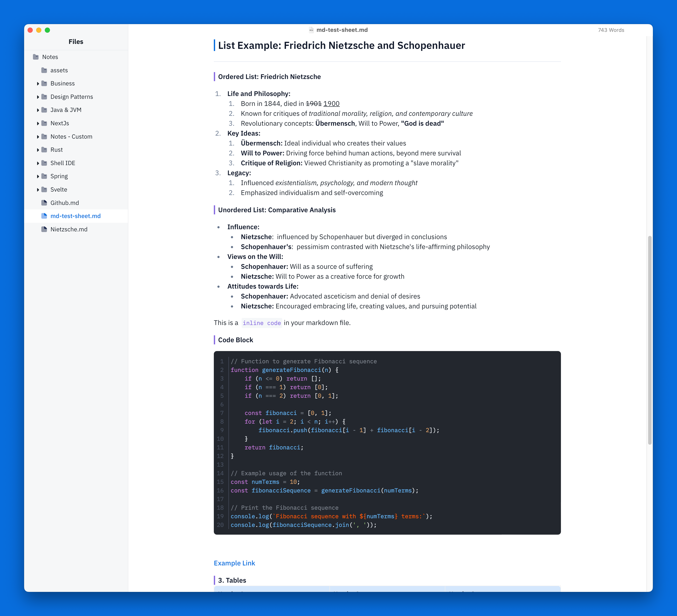
Task: Expand the NextJs folder arrow
Action: point(38,123)
